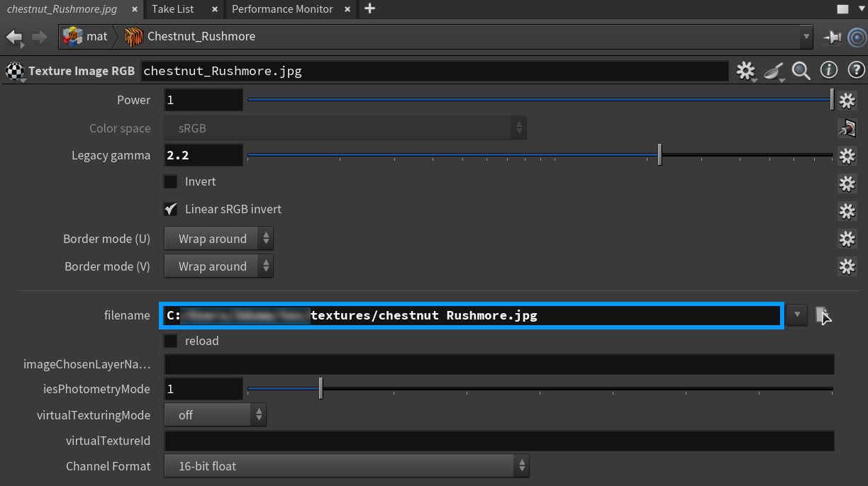Uncheck Linear sRGB invert
Viewport: 868px width, 486px height.
[x=171, y=209]
